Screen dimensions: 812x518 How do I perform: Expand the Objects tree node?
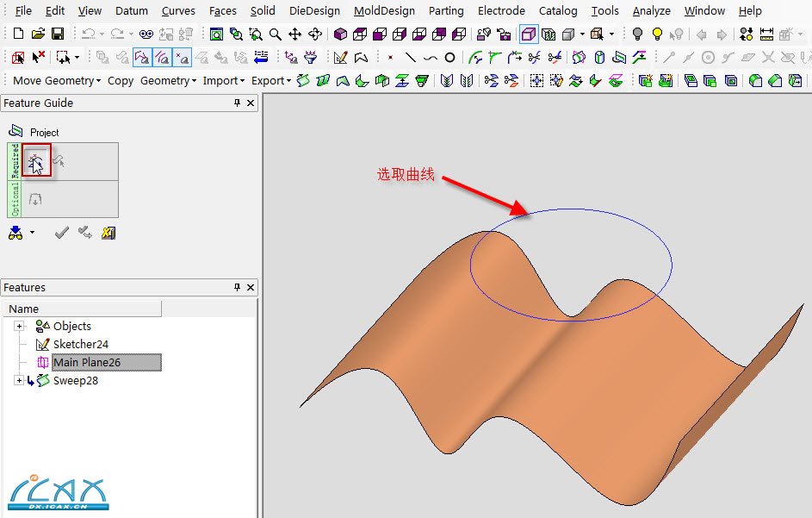(x=19, y=326)
